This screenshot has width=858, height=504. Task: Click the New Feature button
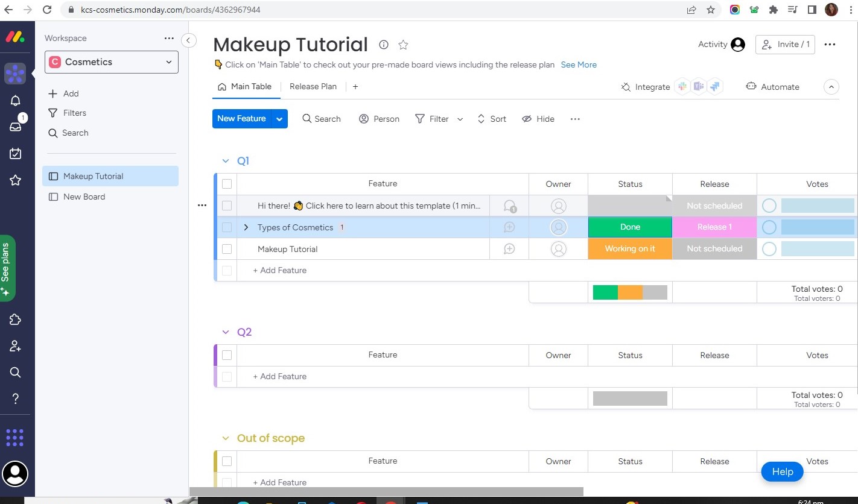click(242, 119)
